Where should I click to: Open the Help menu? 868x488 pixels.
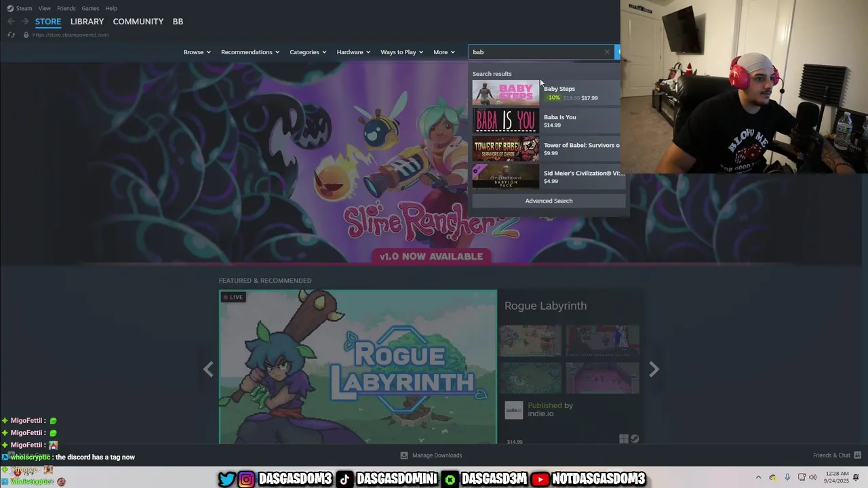coord(111,8)
